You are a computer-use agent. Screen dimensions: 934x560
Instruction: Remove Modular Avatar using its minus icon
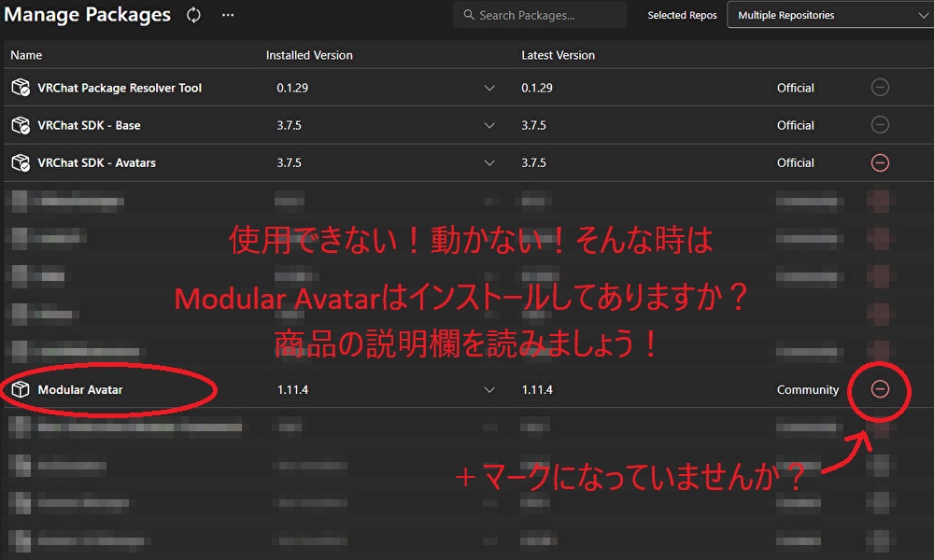point(880,389)
